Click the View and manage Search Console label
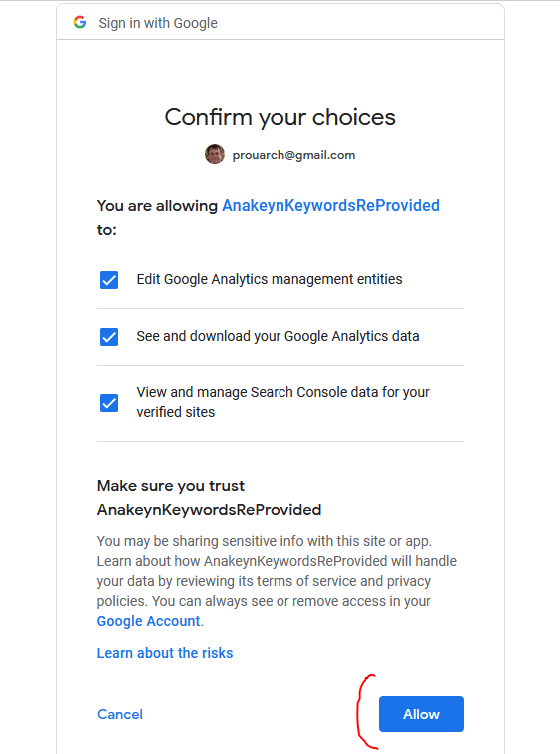 point(282,402)
